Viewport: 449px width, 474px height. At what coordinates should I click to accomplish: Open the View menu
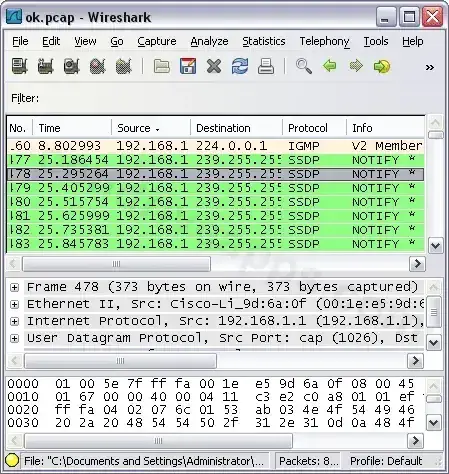click(x=85, y=41)
